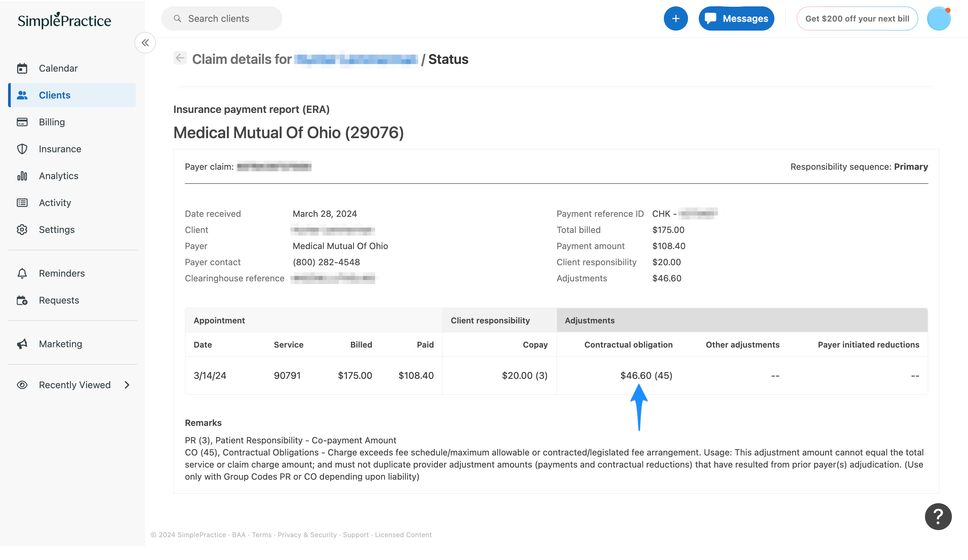Click the Other adjustments column header
Image resolution: width=968 pixels, height=560 pixels.
click(742, 345)
